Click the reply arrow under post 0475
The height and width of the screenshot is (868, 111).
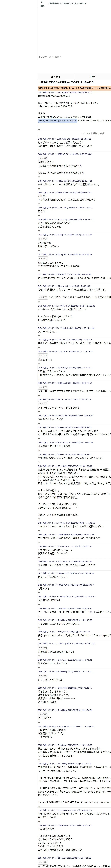point(39,324)
